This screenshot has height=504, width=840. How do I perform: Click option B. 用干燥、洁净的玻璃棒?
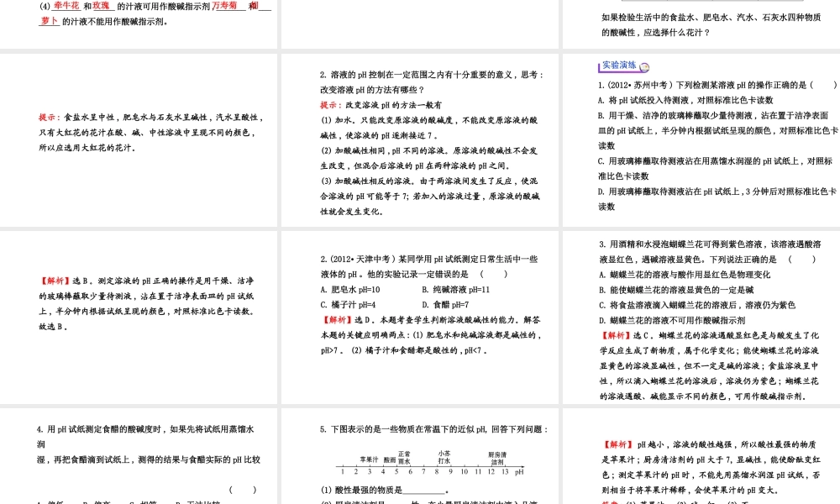click(x=718, y=130)
